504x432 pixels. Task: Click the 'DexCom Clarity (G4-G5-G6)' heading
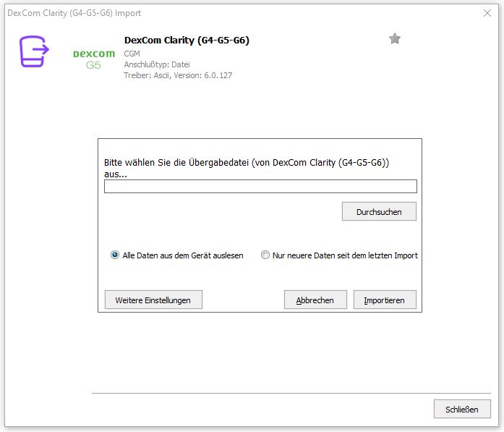187,41
